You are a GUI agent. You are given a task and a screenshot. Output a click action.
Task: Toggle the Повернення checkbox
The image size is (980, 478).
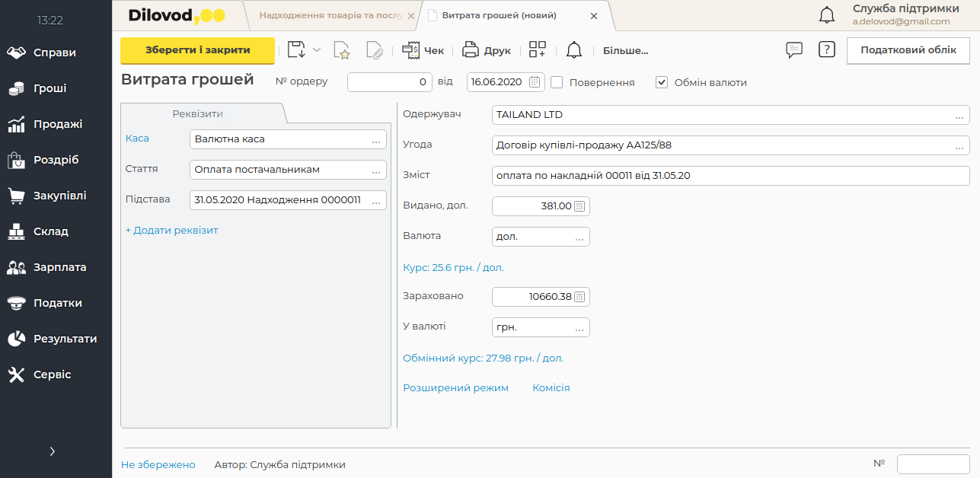pyautogui.click(x=557, y=82)
